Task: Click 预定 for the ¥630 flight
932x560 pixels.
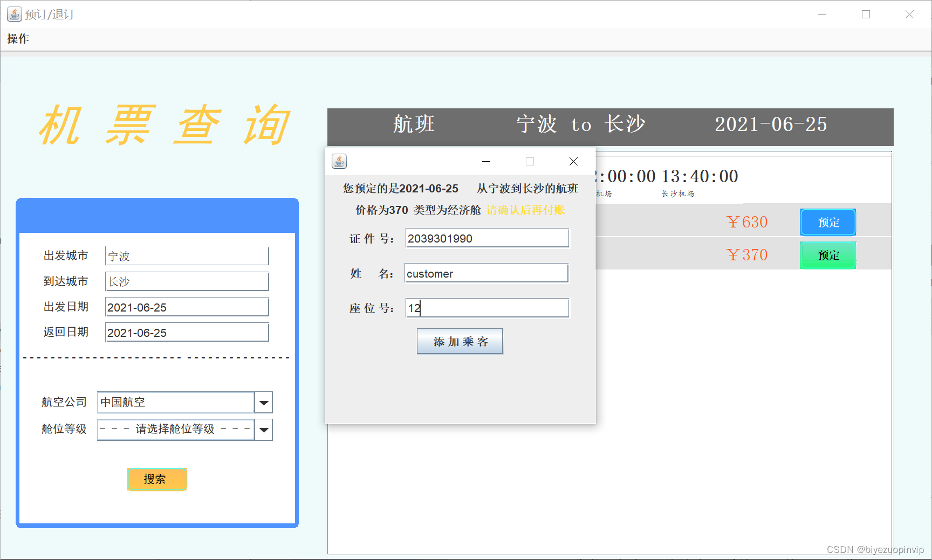Action: (x=827, y=222)
